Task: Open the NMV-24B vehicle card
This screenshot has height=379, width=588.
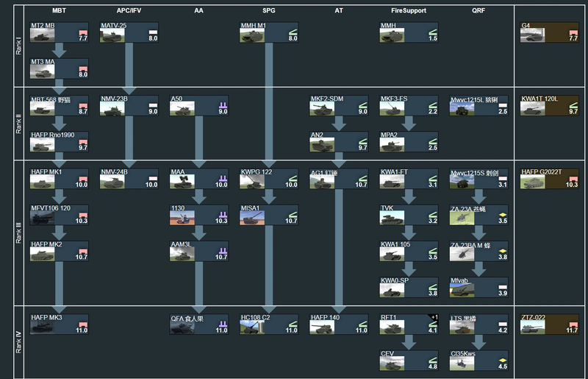Action: (129, 178)
